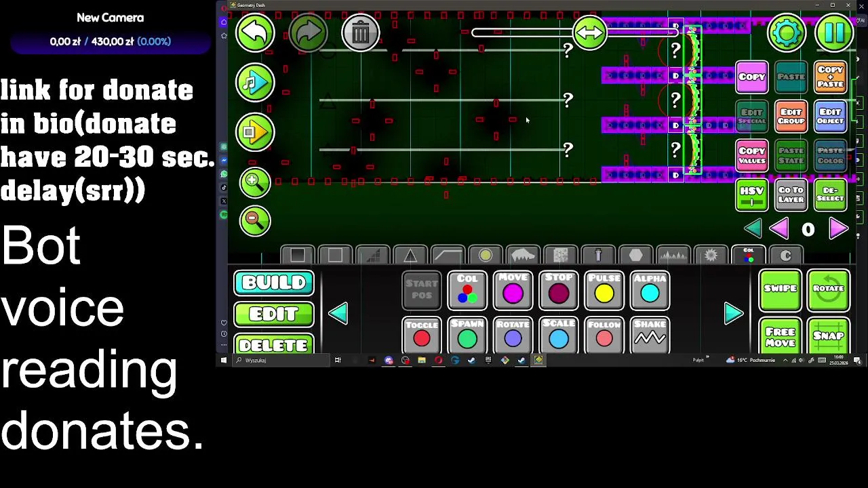Select the Pulse trigger
The width and height of the screenshot is (868, 488).
click(604, 290)
